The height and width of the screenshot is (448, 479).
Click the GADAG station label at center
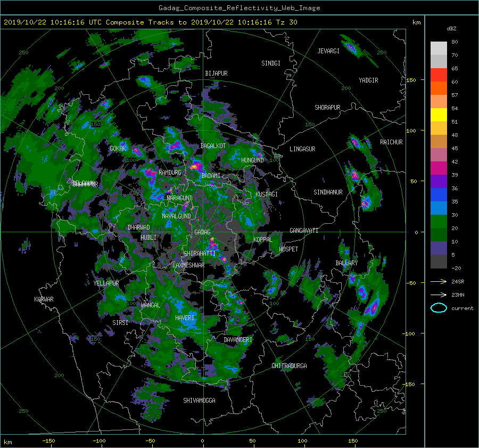(202, 232)
